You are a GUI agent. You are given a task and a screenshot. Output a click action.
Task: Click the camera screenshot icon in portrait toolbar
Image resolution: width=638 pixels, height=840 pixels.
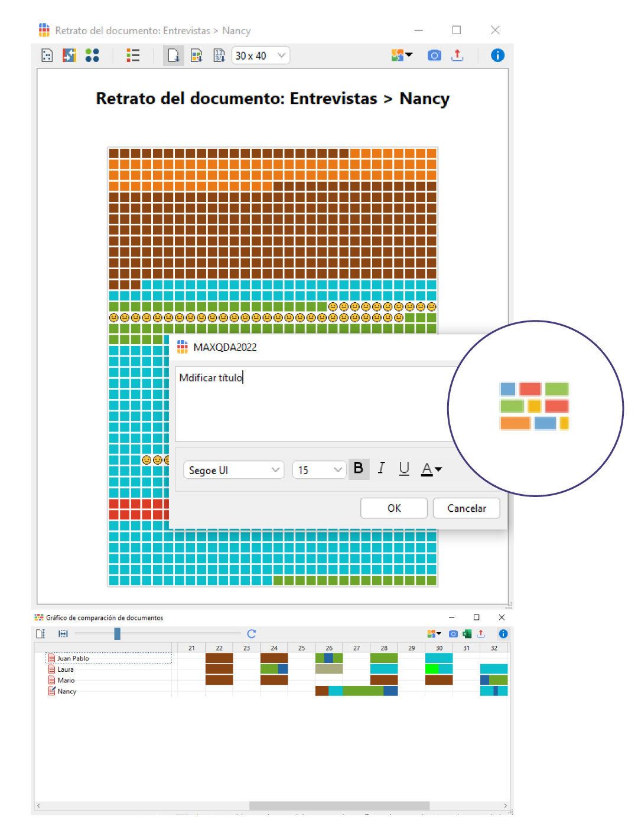(x=434, y=55)
